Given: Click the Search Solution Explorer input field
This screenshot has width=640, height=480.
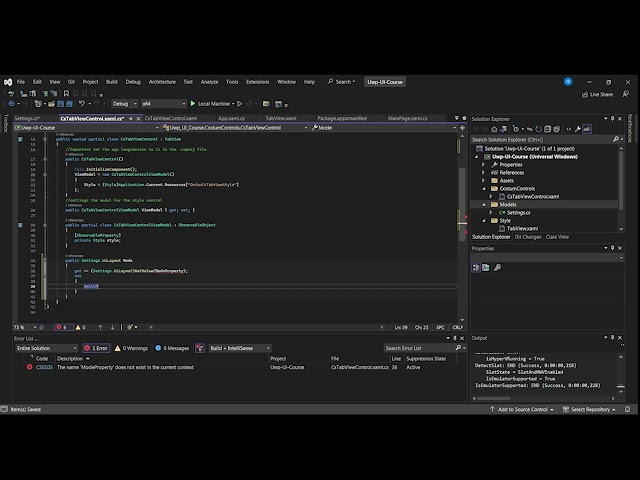Looking at the screenshot, I should (x=543, y=140).
